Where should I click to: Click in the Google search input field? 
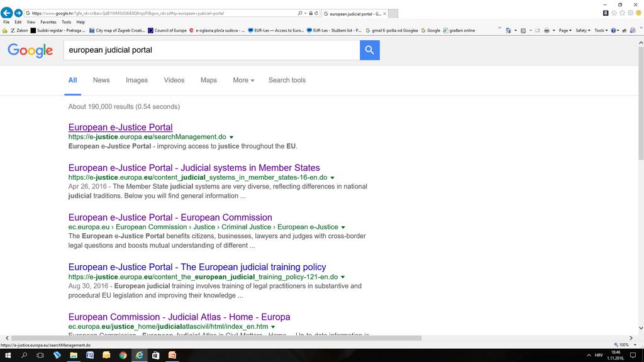211,50
